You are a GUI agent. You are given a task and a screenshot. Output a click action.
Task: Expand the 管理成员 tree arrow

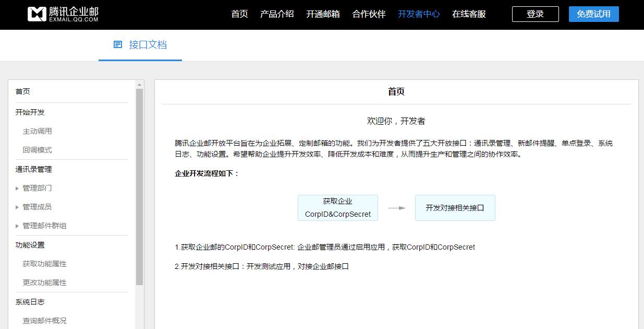click(18, 207)
